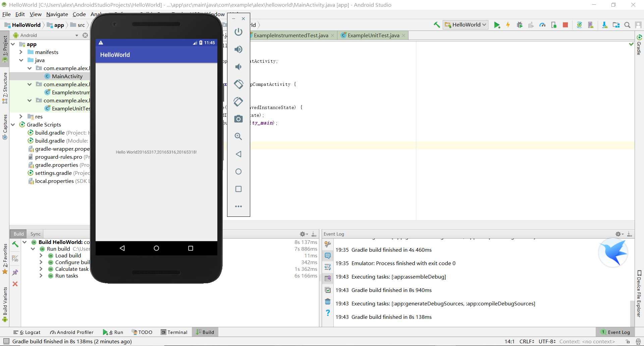Run the app with the green play icon
This screenshot has height=346, width=644.
click(x=497, y=25)
